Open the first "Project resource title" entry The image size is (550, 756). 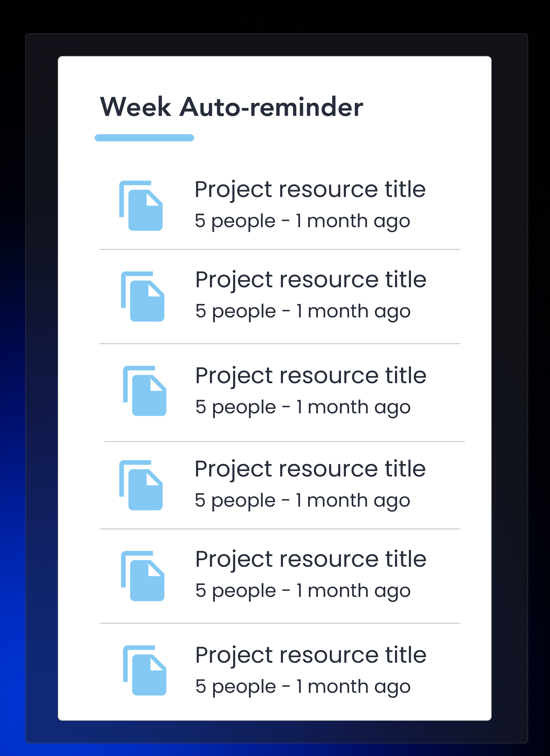pyautogui.click(x=310, y=190)
